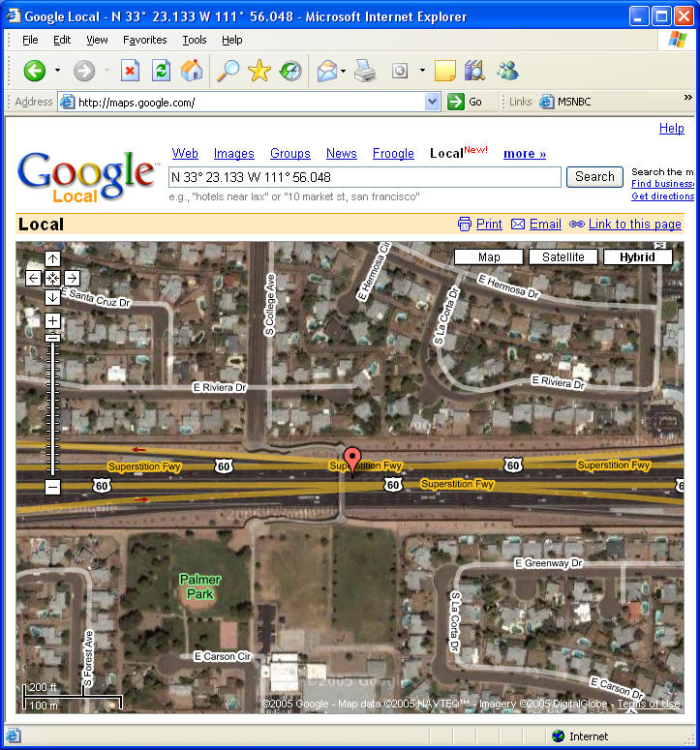Image resolution: width=700 pixels, height=750 pixels.
Task: Open Favorites with the star icon
Action: pos(259,71)
